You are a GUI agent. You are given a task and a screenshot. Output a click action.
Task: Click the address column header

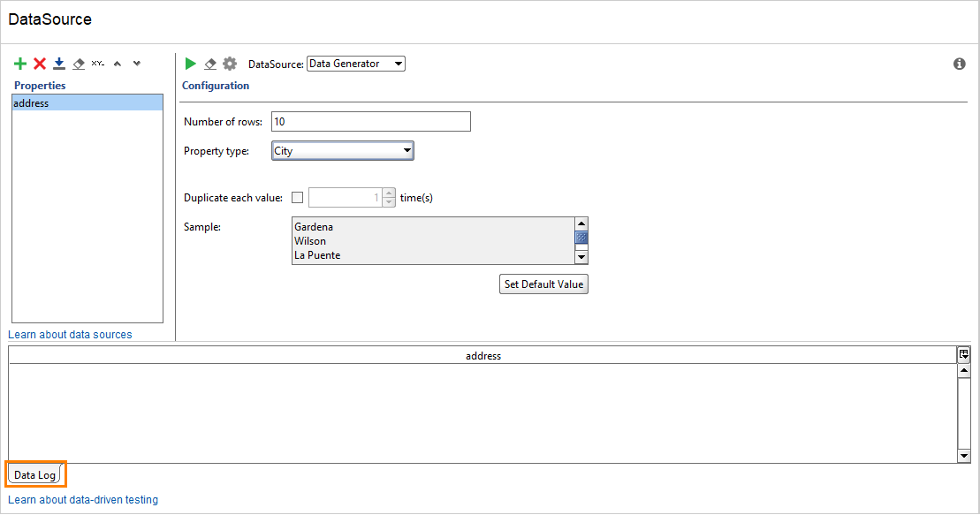[483, 356]
